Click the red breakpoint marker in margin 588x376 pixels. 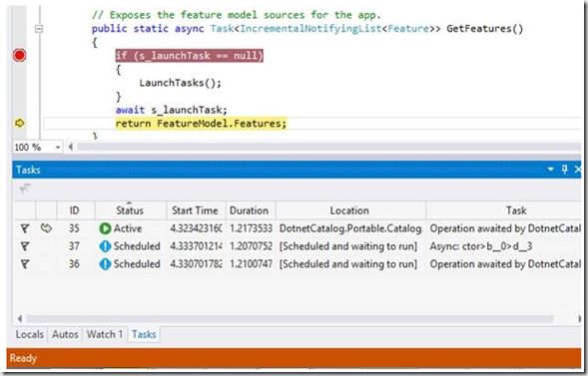tap(19, 56)
